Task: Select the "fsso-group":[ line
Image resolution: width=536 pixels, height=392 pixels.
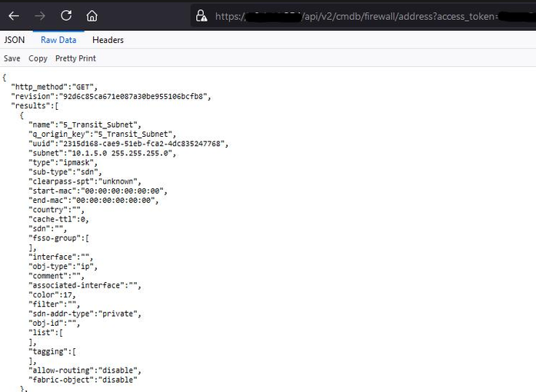Action: [x=58, y=238]
